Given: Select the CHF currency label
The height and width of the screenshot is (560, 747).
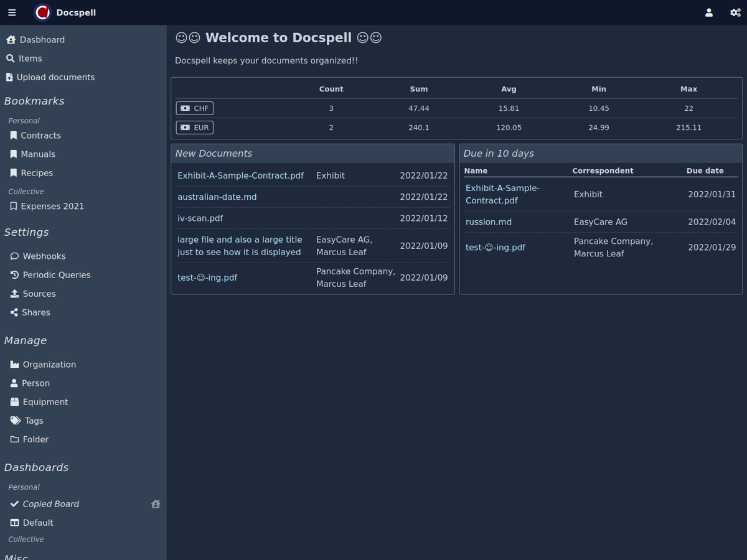Looking at the screenshot, I should (195, 108).
